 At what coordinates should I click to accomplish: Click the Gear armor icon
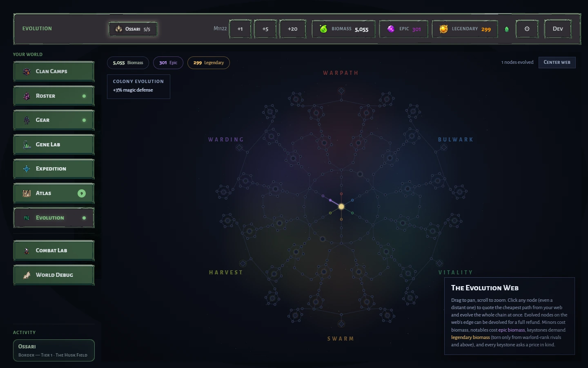(x=27, y=120)
